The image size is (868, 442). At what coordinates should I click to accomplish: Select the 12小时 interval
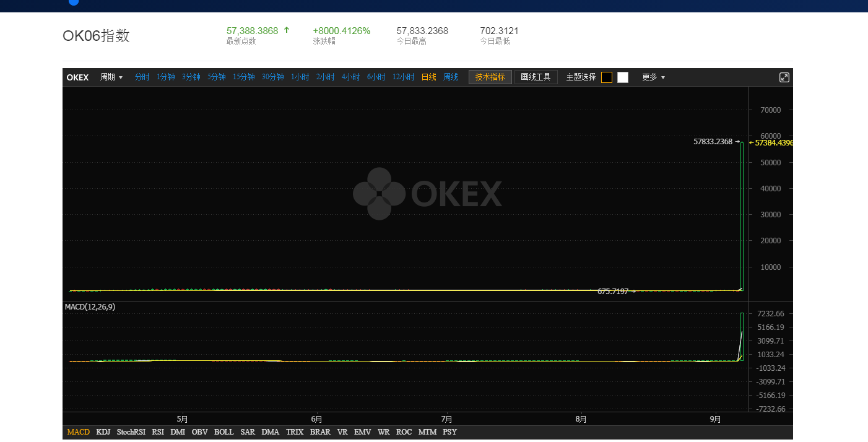pyautogui.click(x=404, y=77)
